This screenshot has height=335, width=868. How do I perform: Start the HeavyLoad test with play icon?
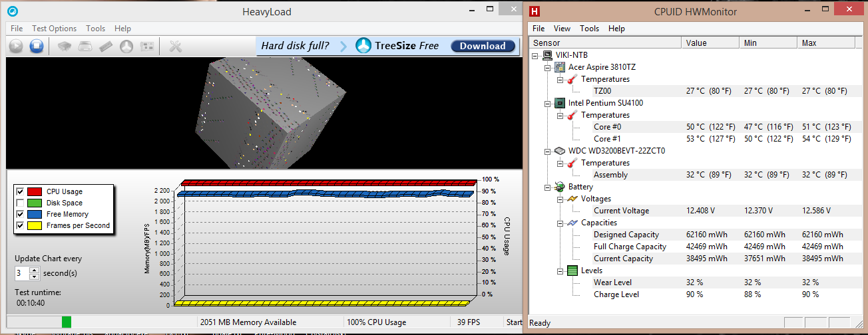click(x=16, y=46)
